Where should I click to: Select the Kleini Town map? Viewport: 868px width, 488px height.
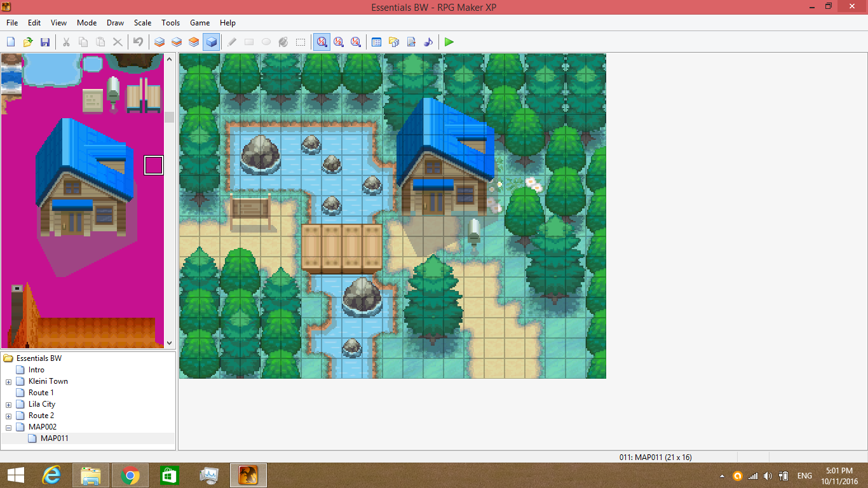pyautogui.click(x=48, y=381)
